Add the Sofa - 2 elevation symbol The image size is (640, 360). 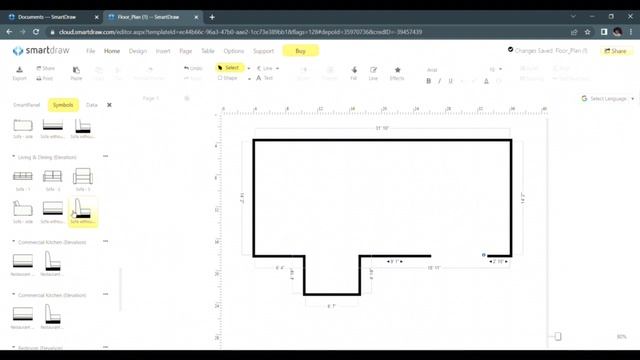click(x=53, y=180)
